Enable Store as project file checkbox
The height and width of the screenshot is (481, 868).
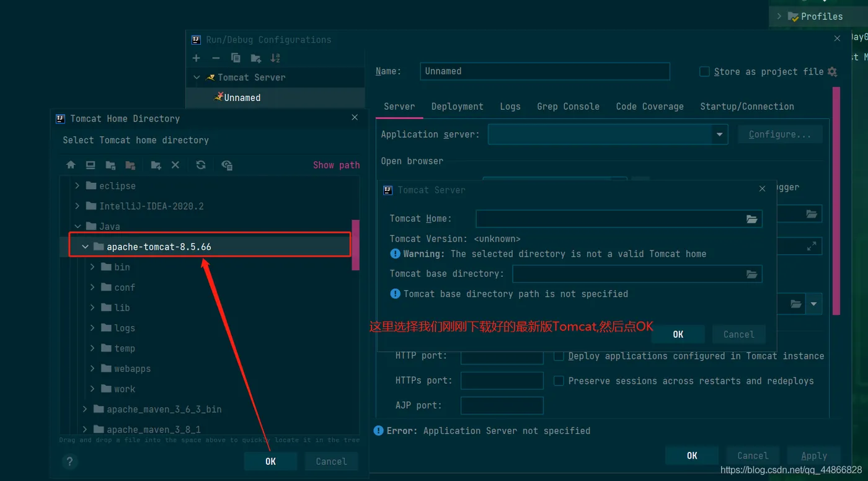coord(704,72)
